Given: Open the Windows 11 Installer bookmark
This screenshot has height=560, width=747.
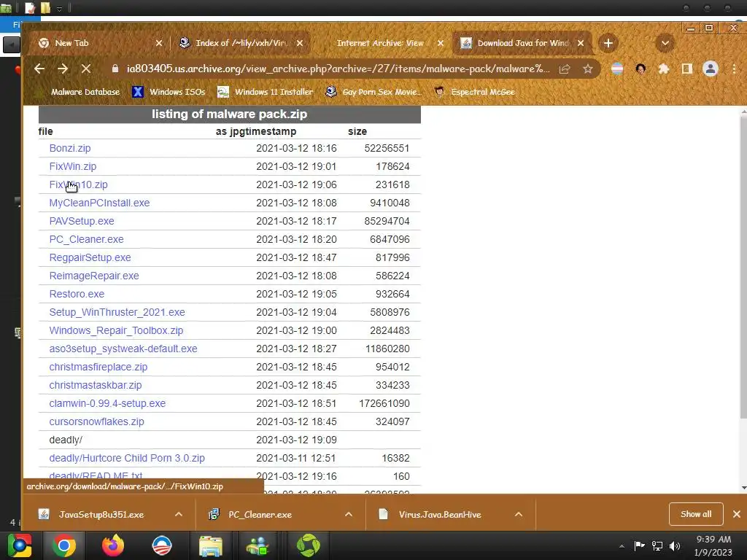Looking at the screenshot, I should click(265, 92).
